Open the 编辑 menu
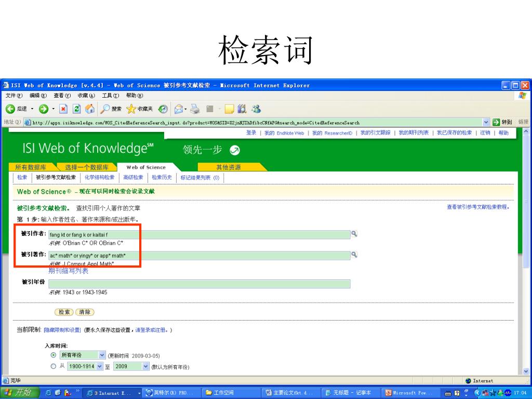Screen dimensions: 532x399 coord(38,96)
